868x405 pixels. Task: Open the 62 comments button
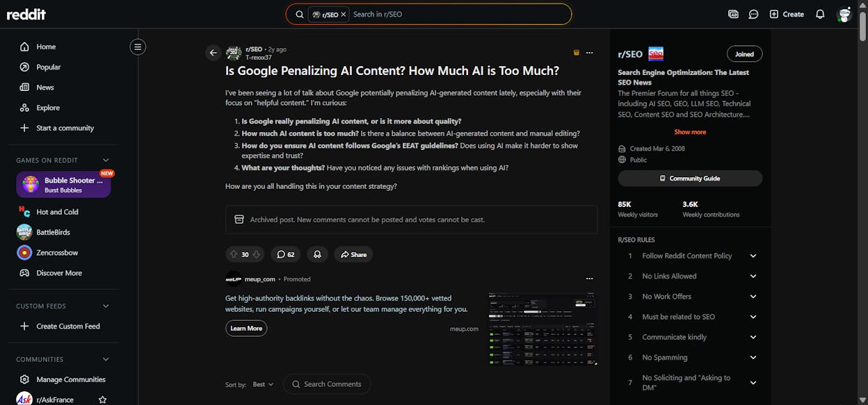click(285, 254)
